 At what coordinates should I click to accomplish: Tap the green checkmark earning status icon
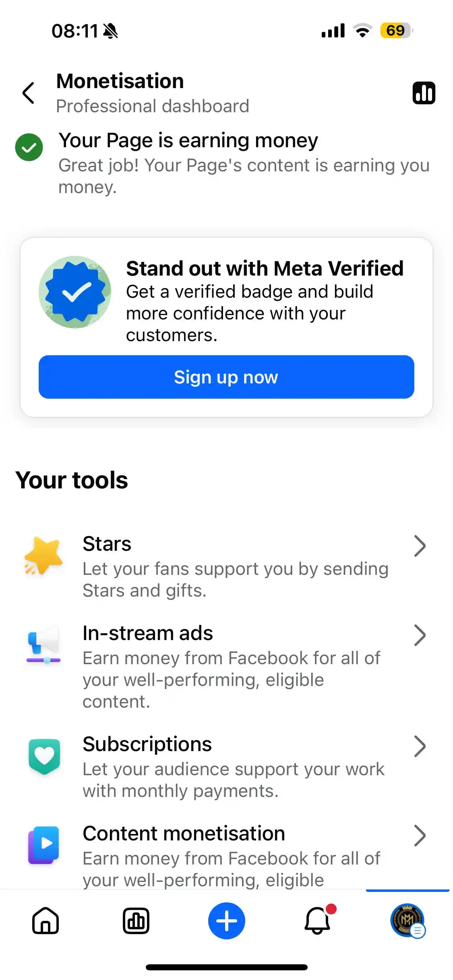(29, 147)
